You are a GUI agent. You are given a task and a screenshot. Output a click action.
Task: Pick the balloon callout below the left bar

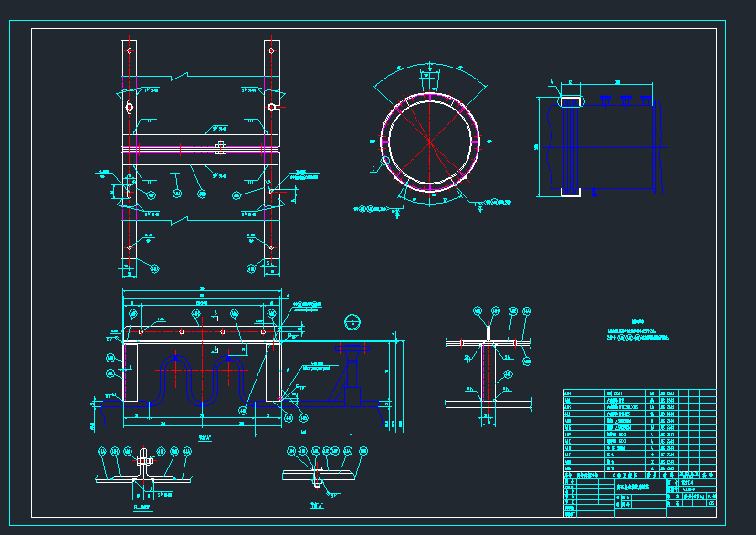[x=155, y=269]
